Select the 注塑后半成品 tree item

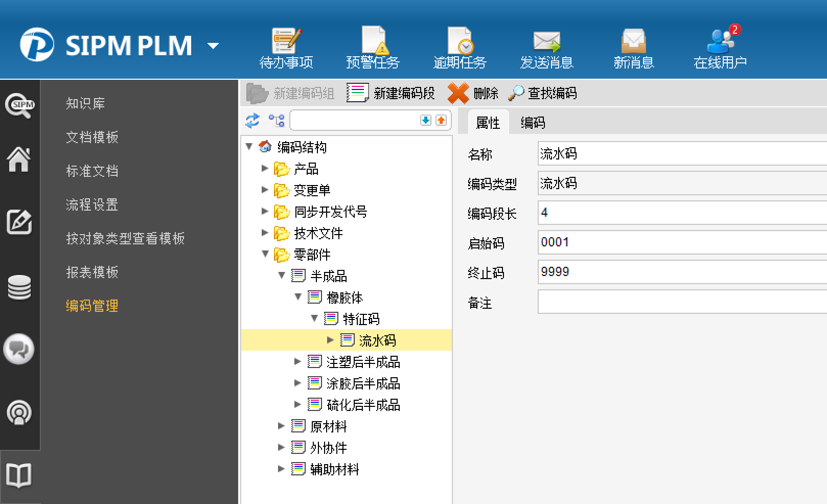coord(363,362)
